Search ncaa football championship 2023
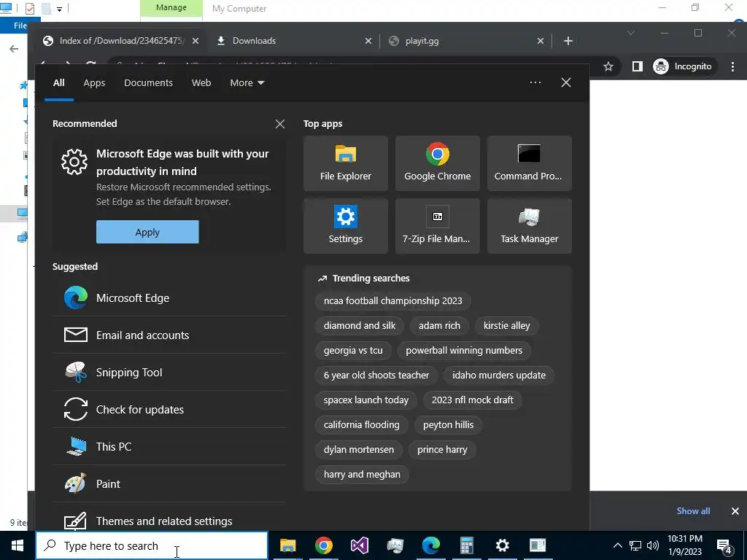The height and width of the screenshot is (560, 747). point(392,300)
